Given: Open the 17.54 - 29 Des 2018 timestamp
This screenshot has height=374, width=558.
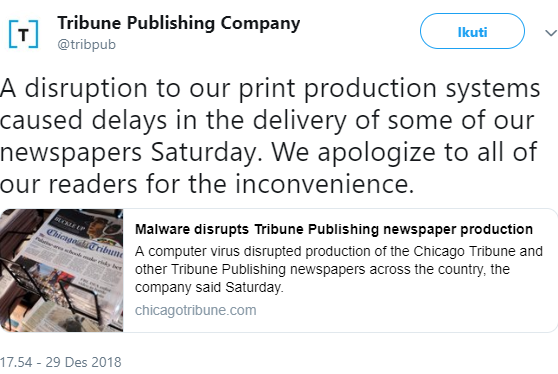Looking at the screenshot, I should 61,362.
